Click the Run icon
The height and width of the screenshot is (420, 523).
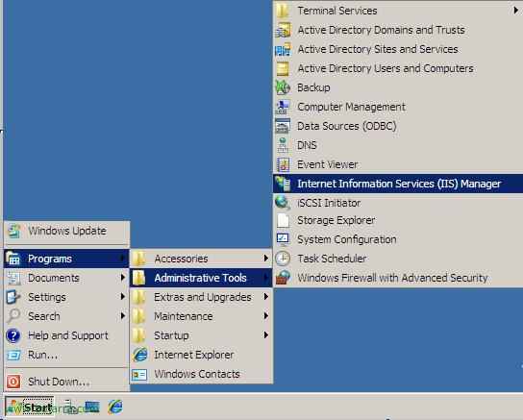point(13,355)
